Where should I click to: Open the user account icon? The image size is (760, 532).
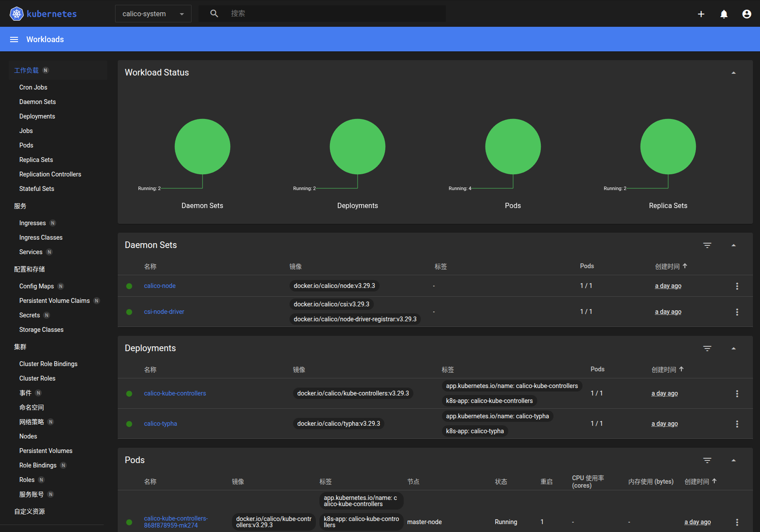click(x=747, y=14)
